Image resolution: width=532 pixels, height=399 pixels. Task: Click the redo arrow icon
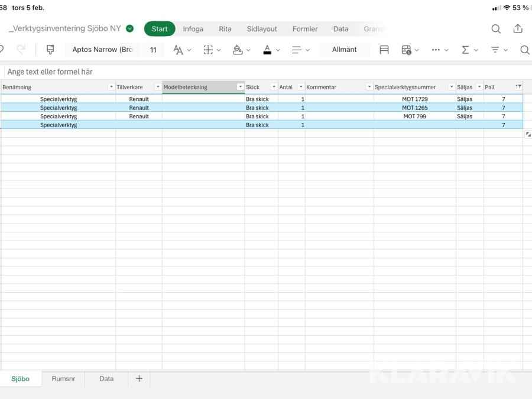[x=21, y=50]
